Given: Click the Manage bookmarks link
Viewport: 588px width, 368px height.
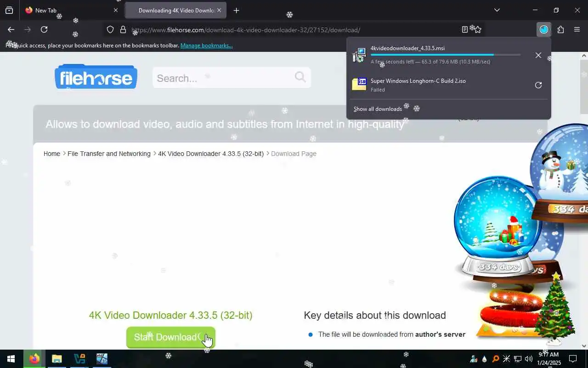Looking at the screenshot, I should [207, 46].
